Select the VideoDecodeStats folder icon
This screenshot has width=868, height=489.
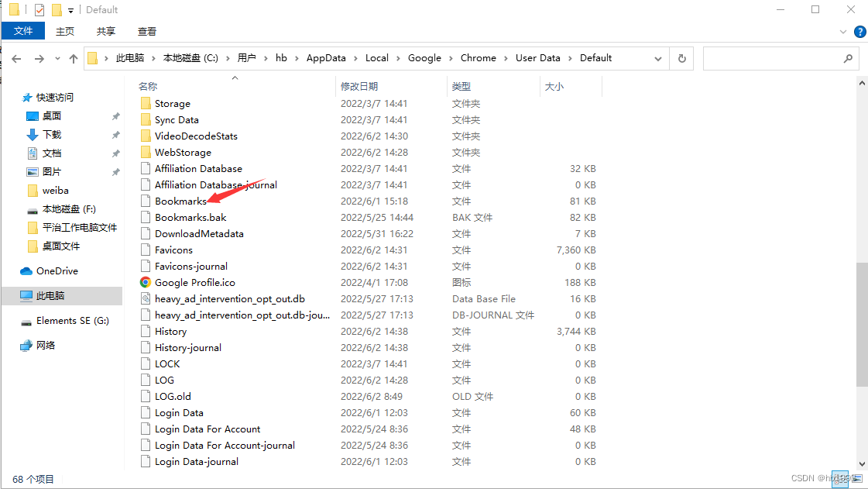(146, 136)
